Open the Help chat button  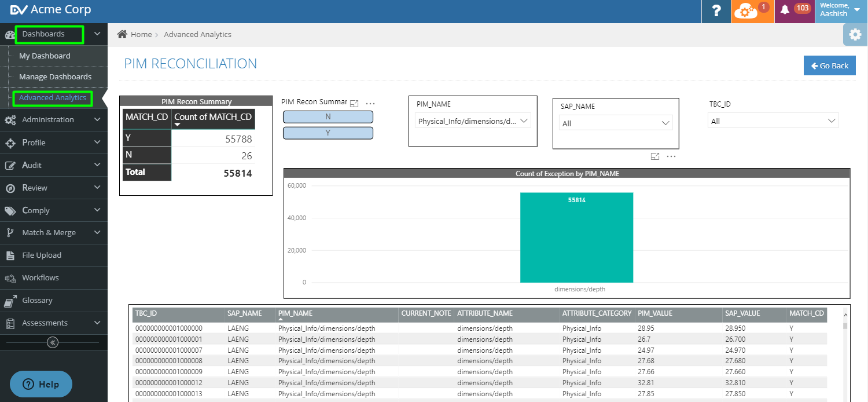[41, 384]
